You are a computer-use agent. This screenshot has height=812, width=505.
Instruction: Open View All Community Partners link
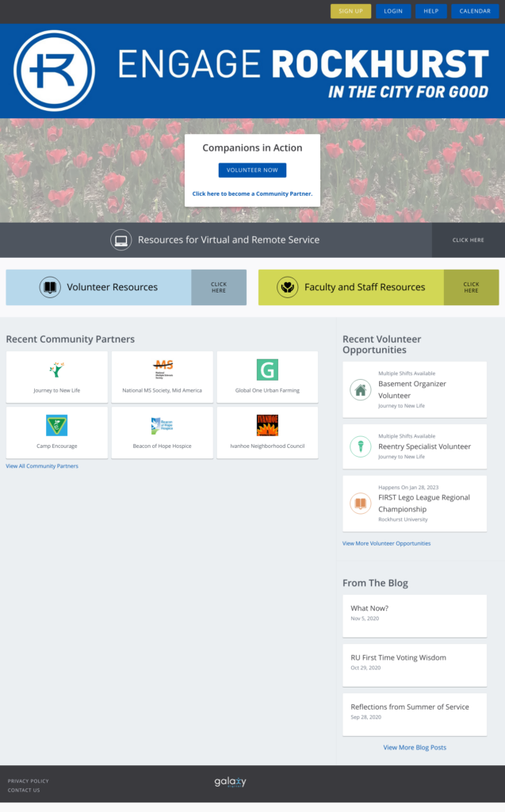[x=42, y=466]
